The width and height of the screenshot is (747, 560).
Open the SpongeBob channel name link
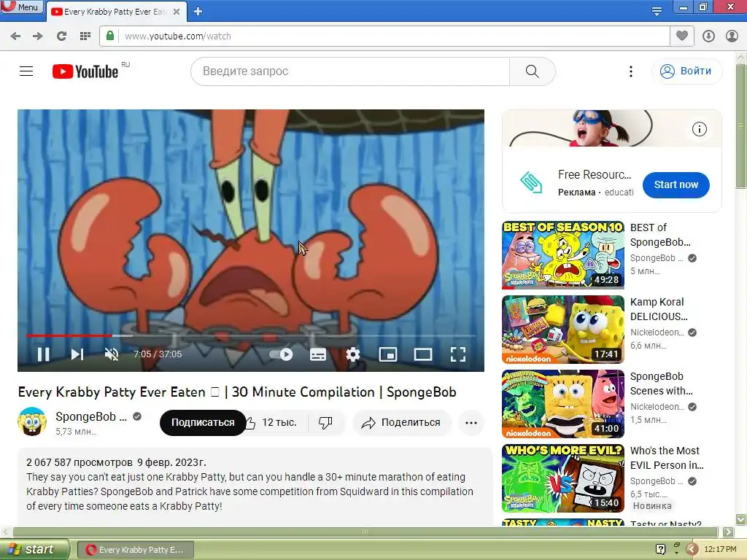(x=91, y=416)
